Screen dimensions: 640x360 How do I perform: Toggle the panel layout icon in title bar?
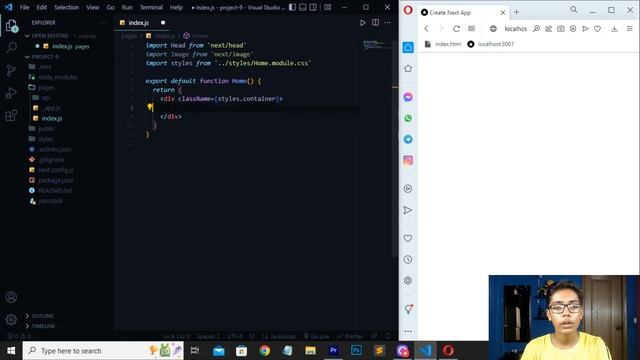[302, 7]
